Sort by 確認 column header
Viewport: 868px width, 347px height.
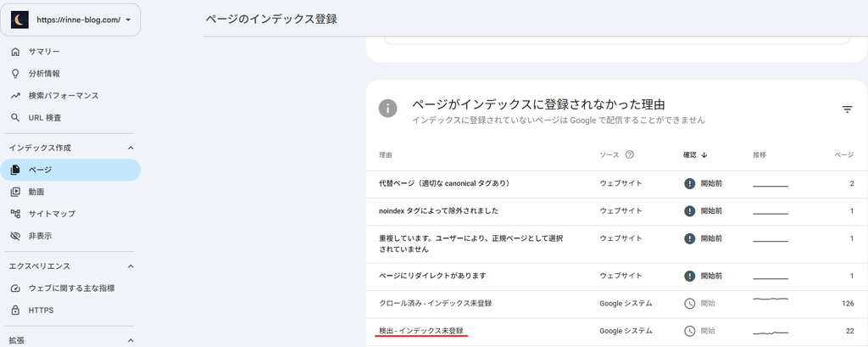(x=689, y=155)
